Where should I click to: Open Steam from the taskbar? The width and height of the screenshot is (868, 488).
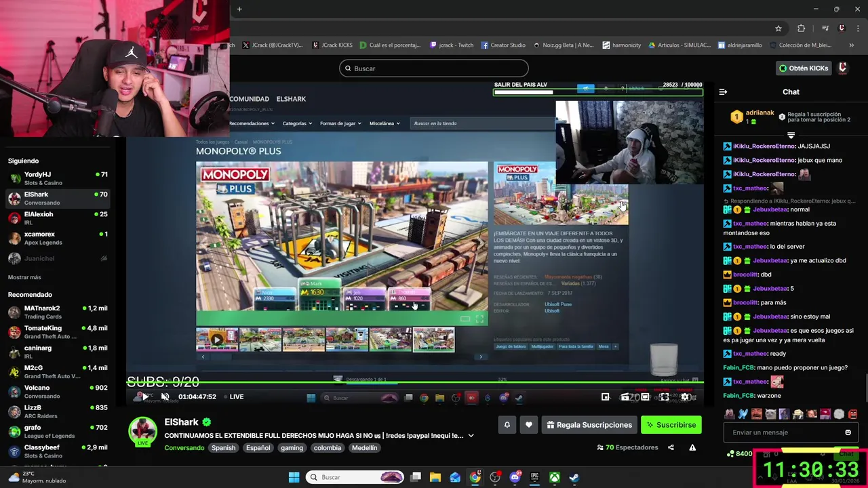pos(574,477)
